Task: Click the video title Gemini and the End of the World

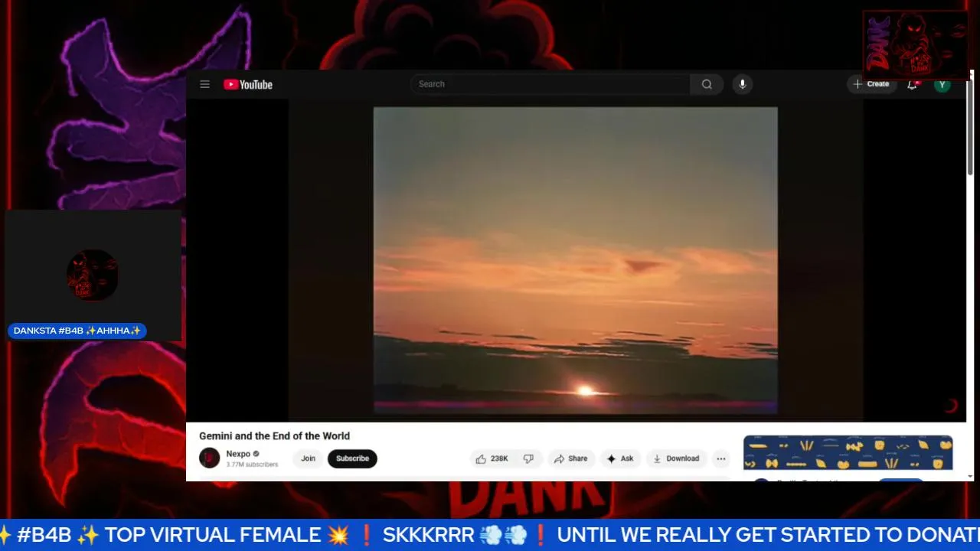Action: click(274, 436)
